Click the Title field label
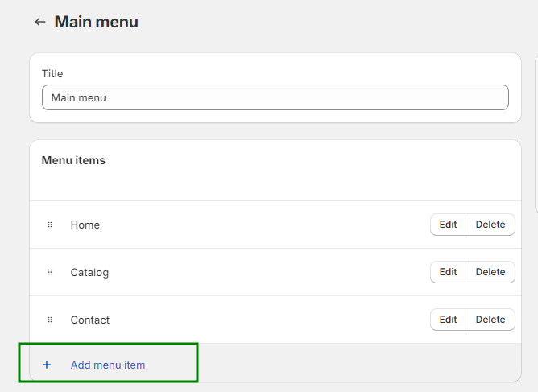The height and width of the screenshot is (392, 538). click(x=52, y=73)
